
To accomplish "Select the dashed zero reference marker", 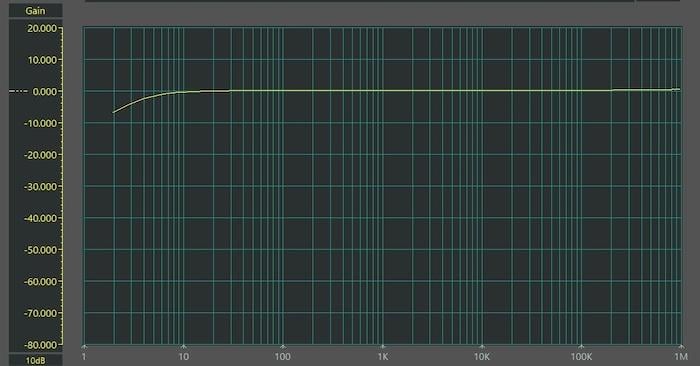I will coord(18,92).
